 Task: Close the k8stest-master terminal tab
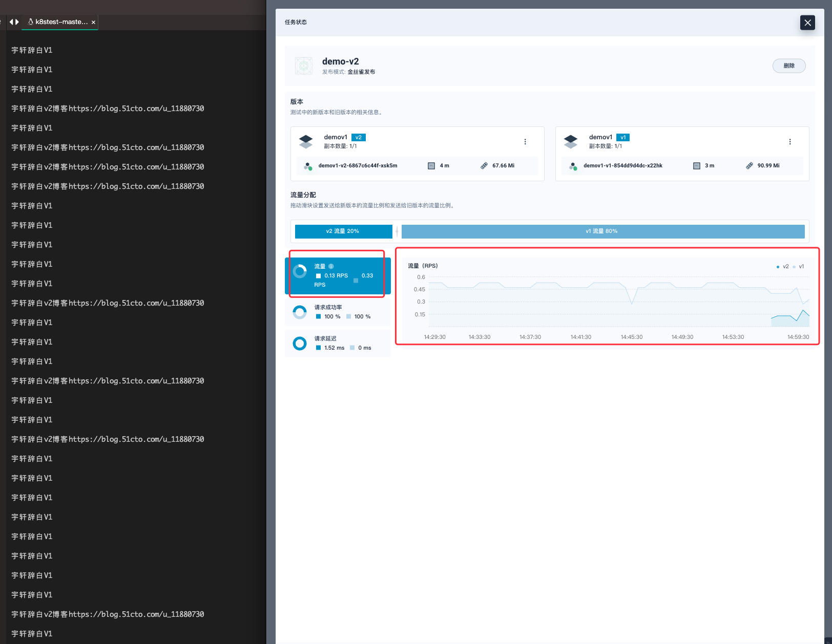pos(93,23)
